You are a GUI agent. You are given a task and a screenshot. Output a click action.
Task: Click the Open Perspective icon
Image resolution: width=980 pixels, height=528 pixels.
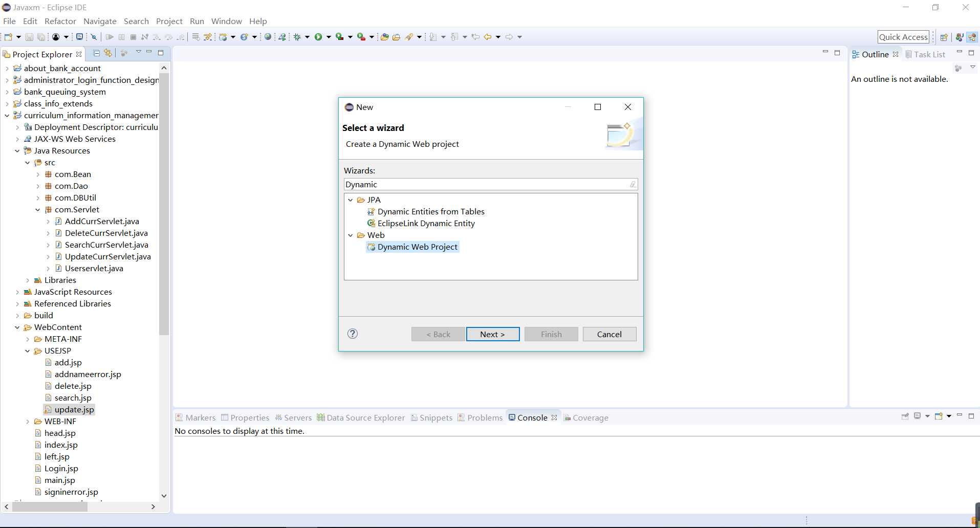click(x=944, y=37)
